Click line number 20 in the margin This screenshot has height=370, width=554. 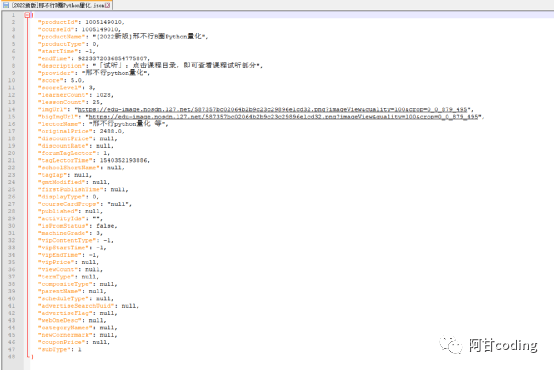(12, 153)
